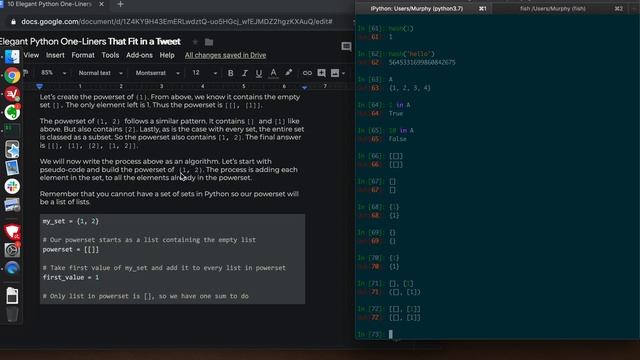Open the text color picker
This screenshot has height=360, width=640.
[x=273, y=73]
